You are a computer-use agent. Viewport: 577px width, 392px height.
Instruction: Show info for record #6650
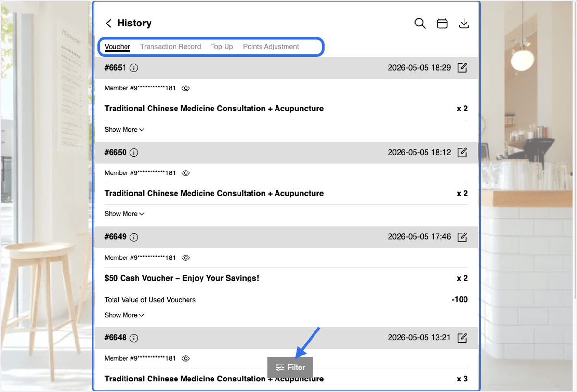(x=134, y=153)
